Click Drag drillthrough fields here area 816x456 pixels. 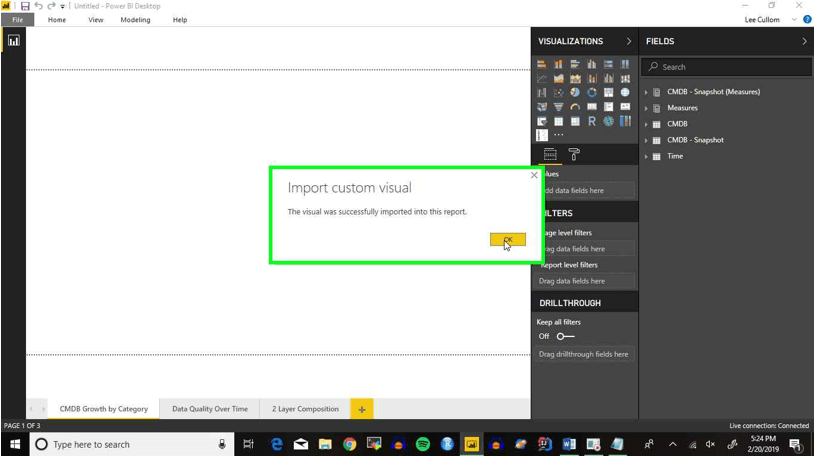point(584,354)
